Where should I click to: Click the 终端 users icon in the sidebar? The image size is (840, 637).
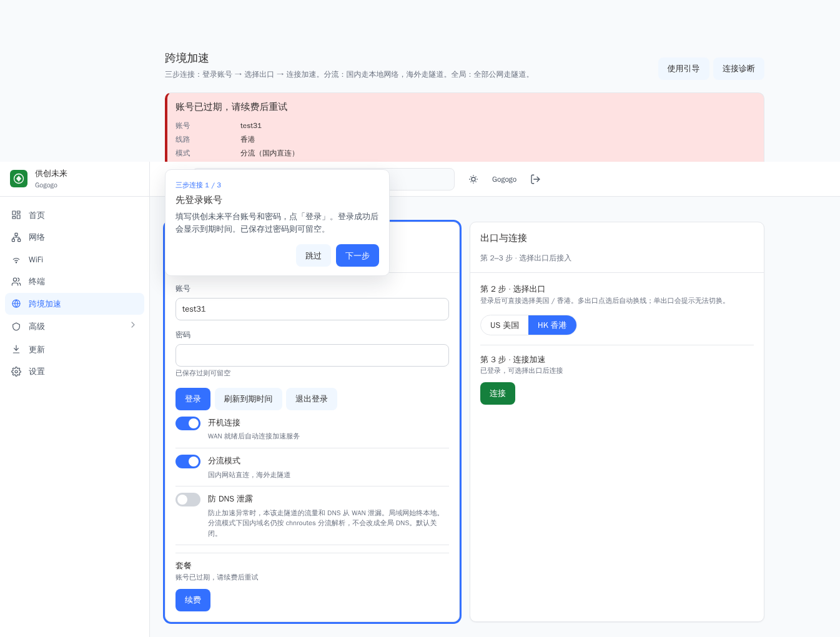pos(16,282)
